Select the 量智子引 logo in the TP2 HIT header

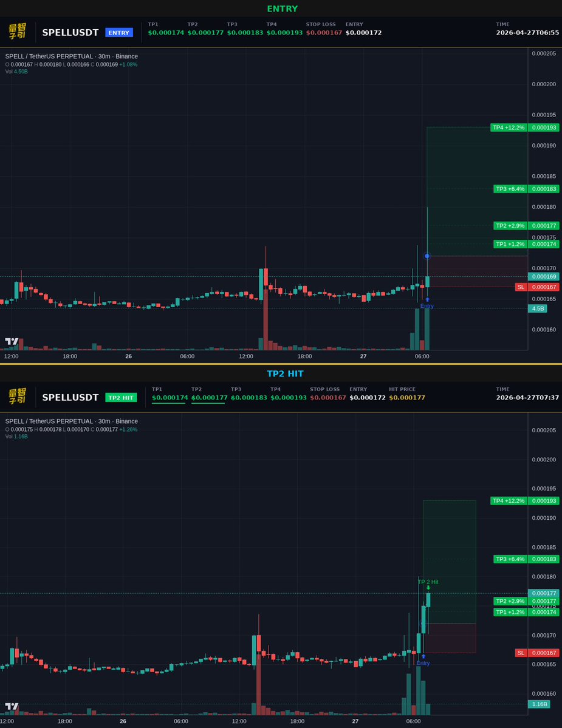point(18,397)
